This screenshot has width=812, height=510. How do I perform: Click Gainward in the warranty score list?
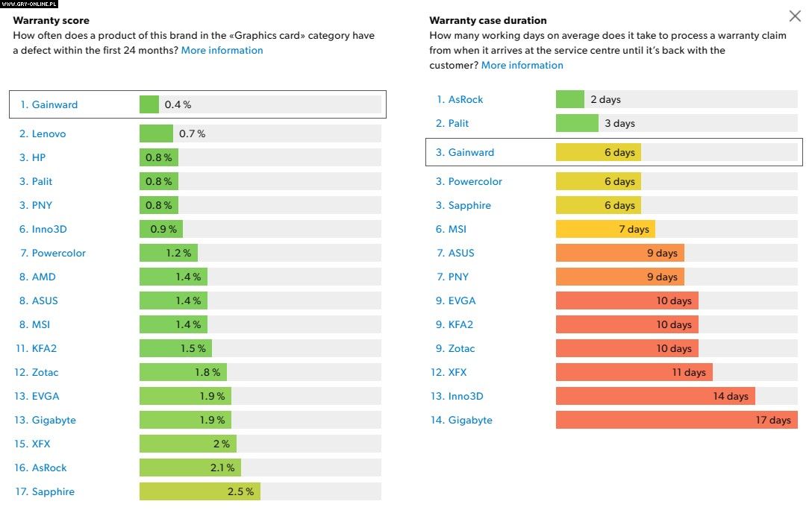tap(54, 105)
